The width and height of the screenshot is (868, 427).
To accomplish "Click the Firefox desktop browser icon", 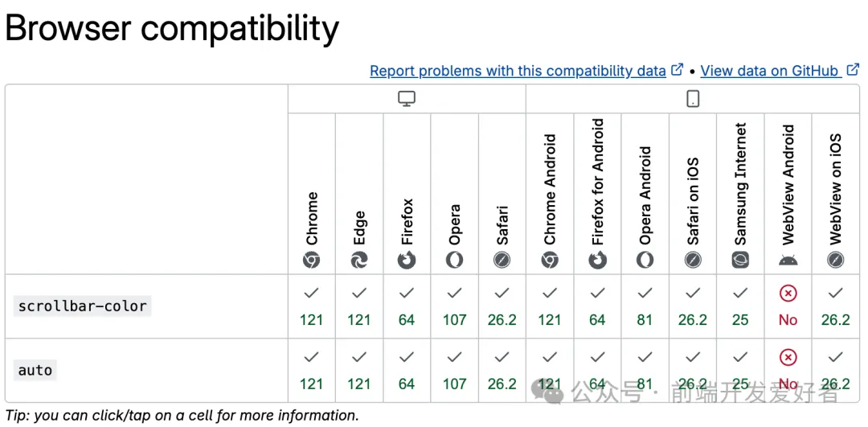I will [x=407, y=260].
